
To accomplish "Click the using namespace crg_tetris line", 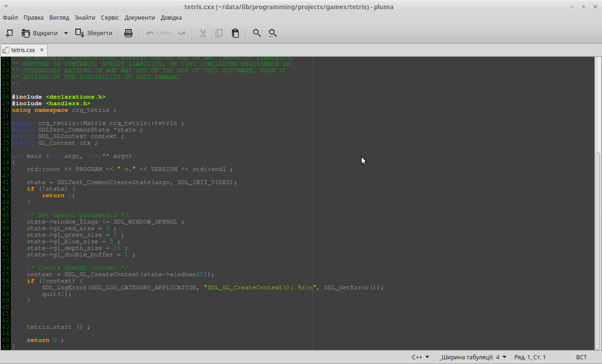I will (x=64, y=110).
